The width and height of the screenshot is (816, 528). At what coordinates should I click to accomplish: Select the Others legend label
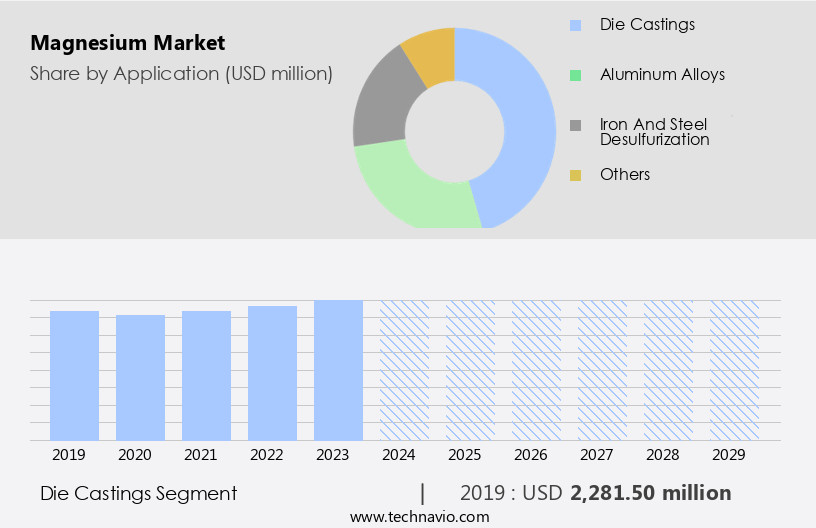click(x=625, y=175)
